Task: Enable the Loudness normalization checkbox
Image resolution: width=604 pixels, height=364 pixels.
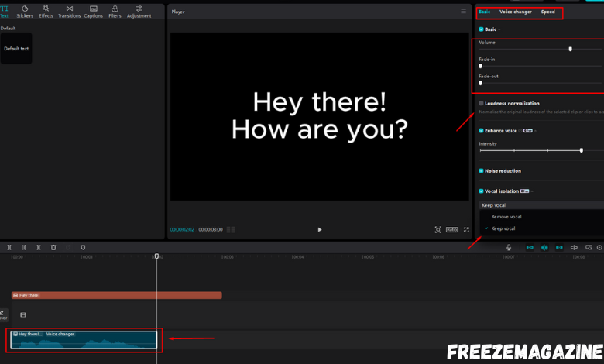Action: pos(481,103)
